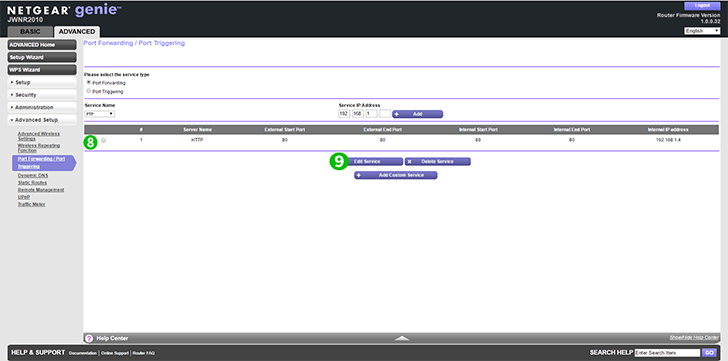Expand the Setup sidebar section
Viewport: 728px width, 361px height.
point(42,82)
